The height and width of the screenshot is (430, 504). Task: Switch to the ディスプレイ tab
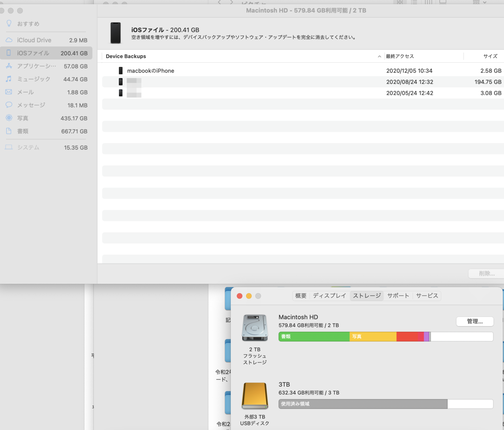[x=329, y=296]
